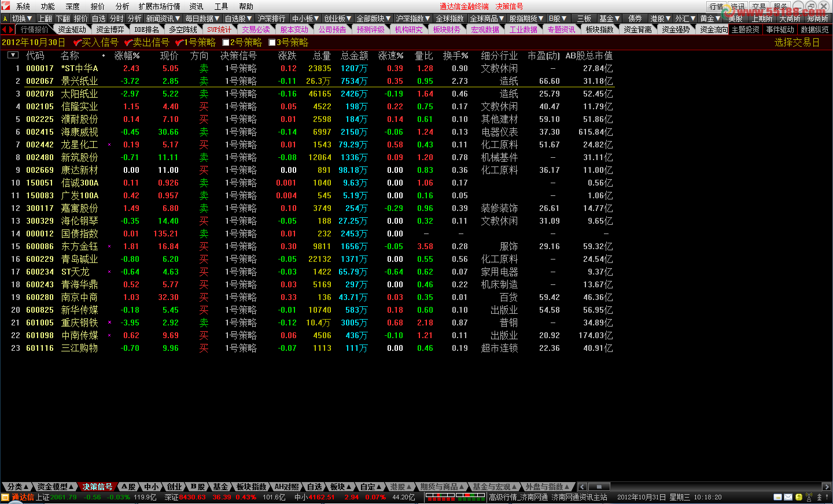This screenshot has width=833, height=504.
Task: Expand the 全部版块 dropdown
Action: click(x=374, y=18)
